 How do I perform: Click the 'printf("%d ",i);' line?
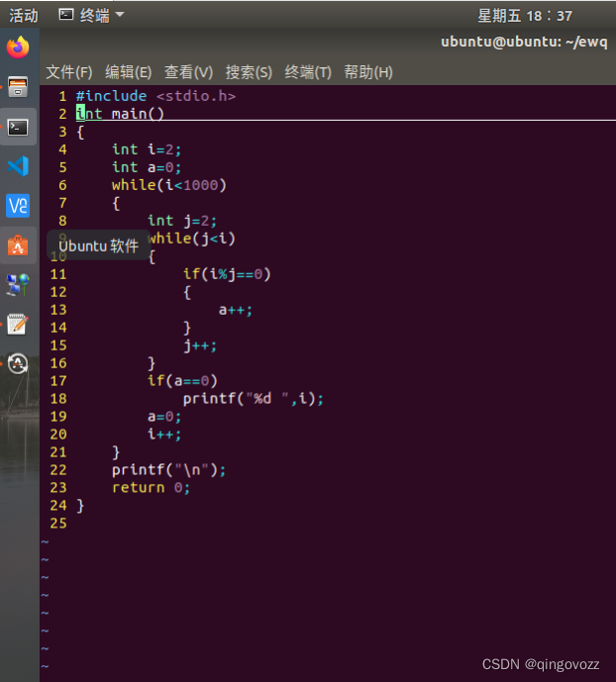(254, 399)
